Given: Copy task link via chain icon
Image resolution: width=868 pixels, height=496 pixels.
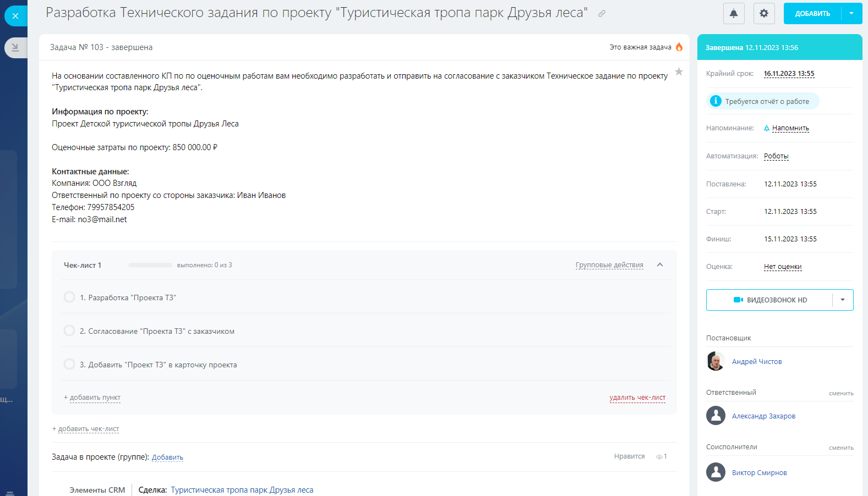Looking at the screenshot, I should [602, 14].
